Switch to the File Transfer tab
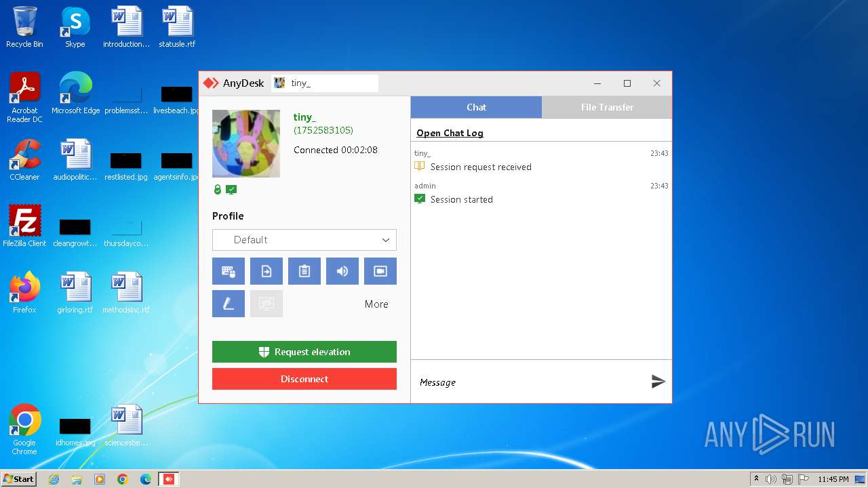Image resolution: width=868 pixels, height=488 pixels. (607, 107)
